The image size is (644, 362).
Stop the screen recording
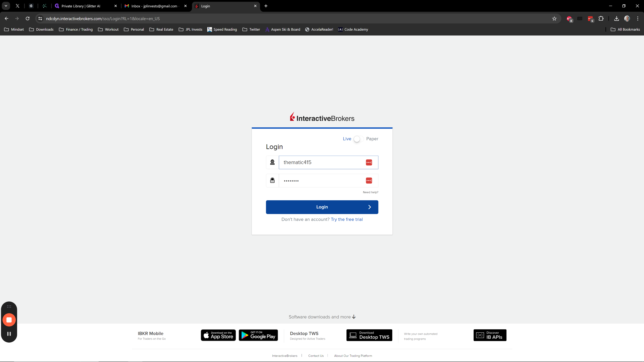[x=9, y=320]
